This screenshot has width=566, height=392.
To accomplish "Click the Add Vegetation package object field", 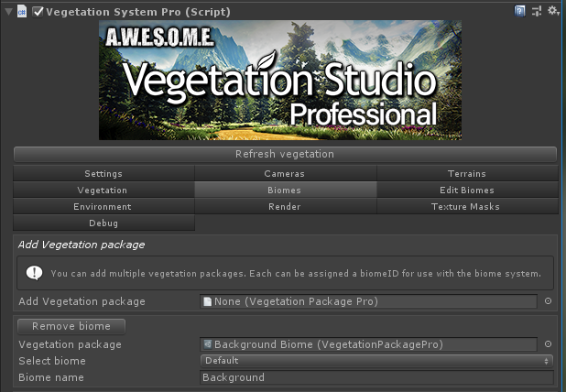I will point(368,301).
